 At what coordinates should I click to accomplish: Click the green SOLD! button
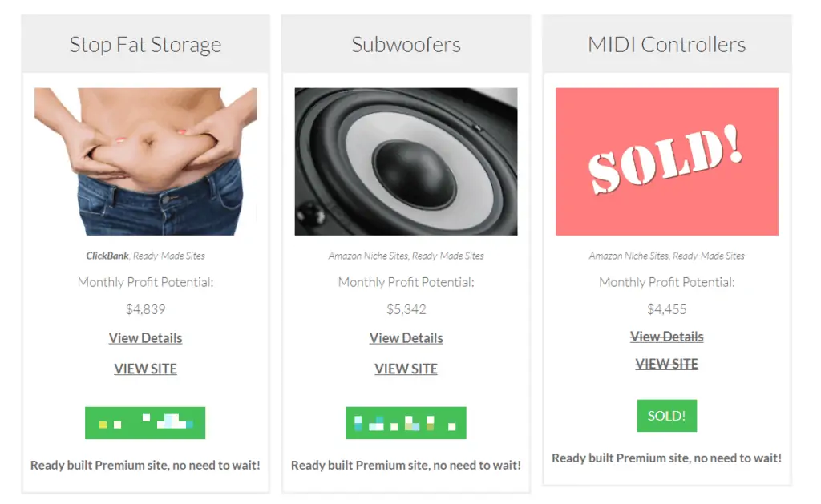666,416
